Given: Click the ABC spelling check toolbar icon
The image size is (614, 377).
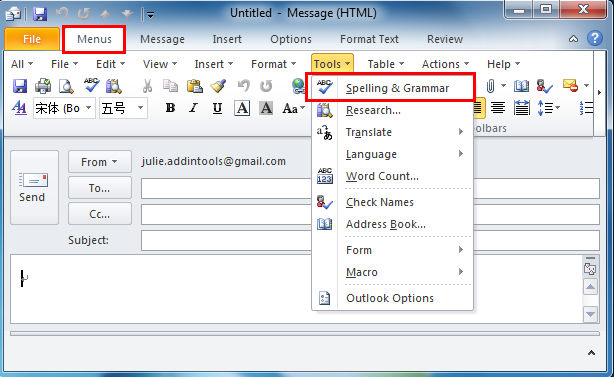Looking at the screenshot, I should [x=92, y=85].
